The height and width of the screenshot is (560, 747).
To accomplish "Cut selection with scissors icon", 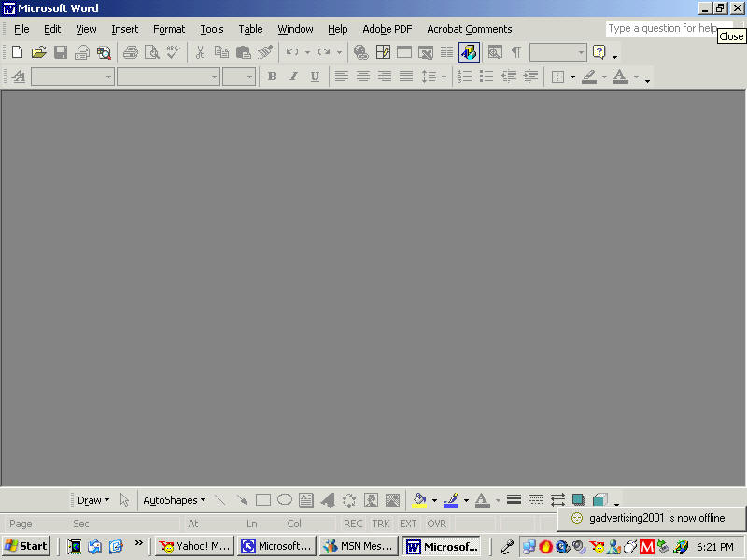I will (x=200, y=52).
